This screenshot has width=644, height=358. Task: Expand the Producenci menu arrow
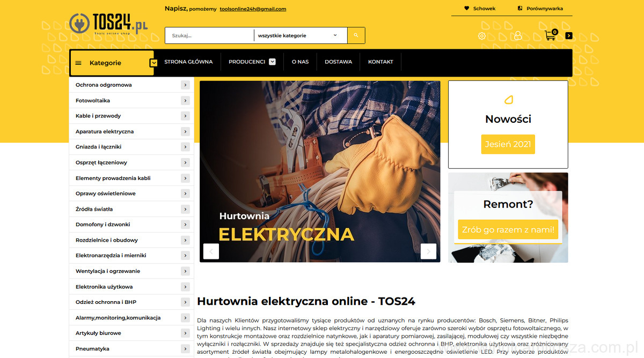(x=272, y=62)
